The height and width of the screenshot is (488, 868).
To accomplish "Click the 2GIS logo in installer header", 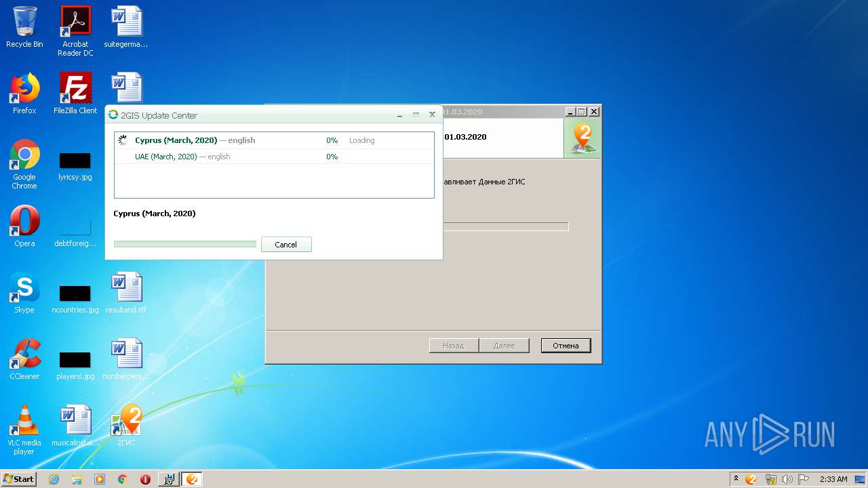I will 582,139.
